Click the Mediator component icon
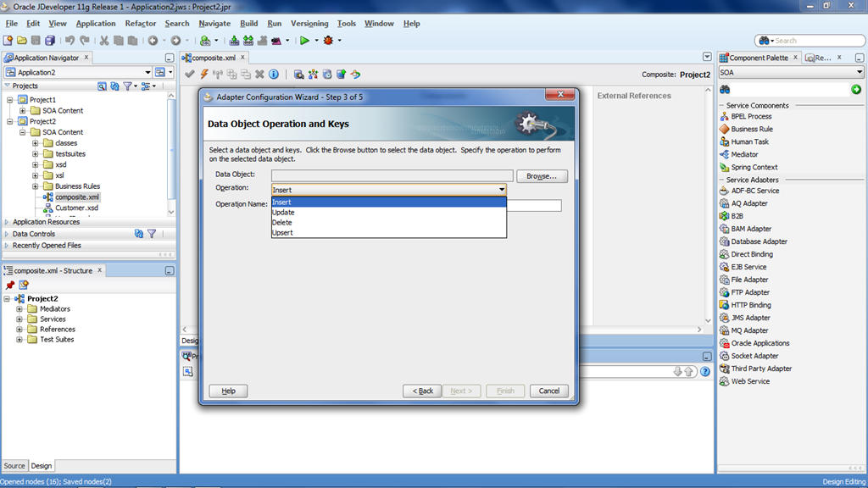The image size is (868, 488). coord(725,154)
